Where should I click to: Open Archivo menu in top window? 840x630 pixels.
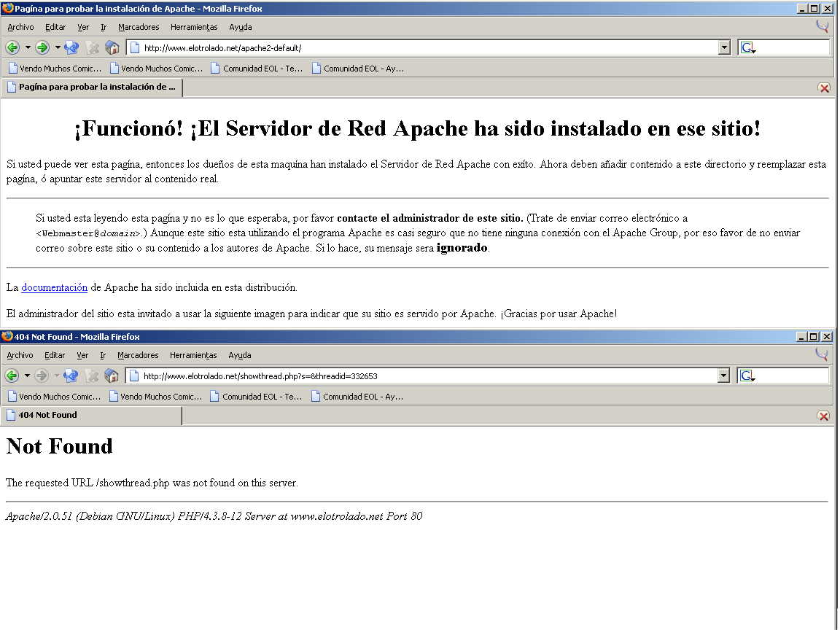pyautogui.click(x=20, y=27)
